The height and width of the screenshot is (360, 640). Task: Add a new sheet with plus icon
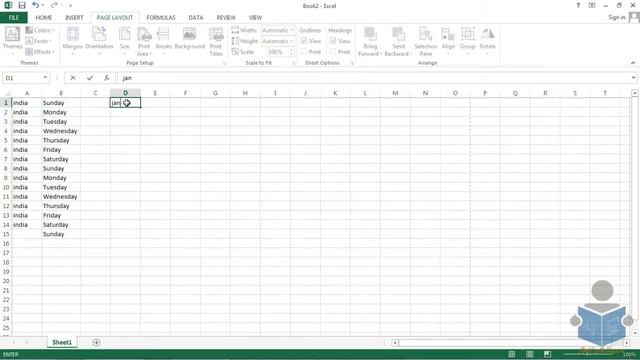coord(96,342)
